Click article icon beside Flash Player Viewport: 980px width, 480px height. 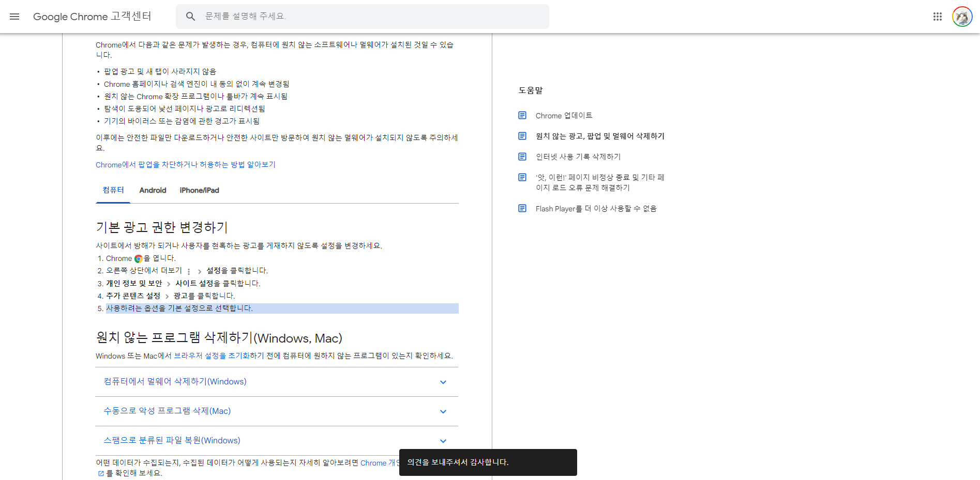click(522, 208)
